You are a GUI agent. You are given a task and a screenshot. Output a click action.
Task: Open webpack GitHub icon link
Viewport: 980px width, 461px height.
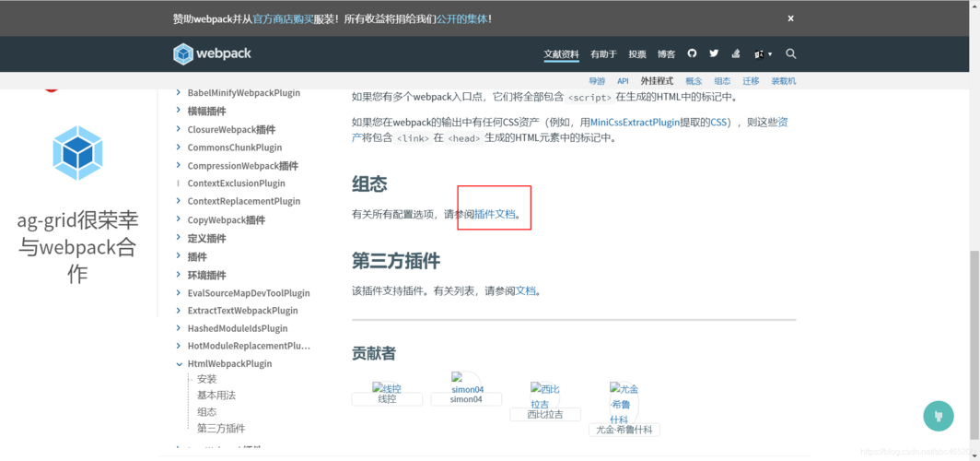click(x=692, y=53)
